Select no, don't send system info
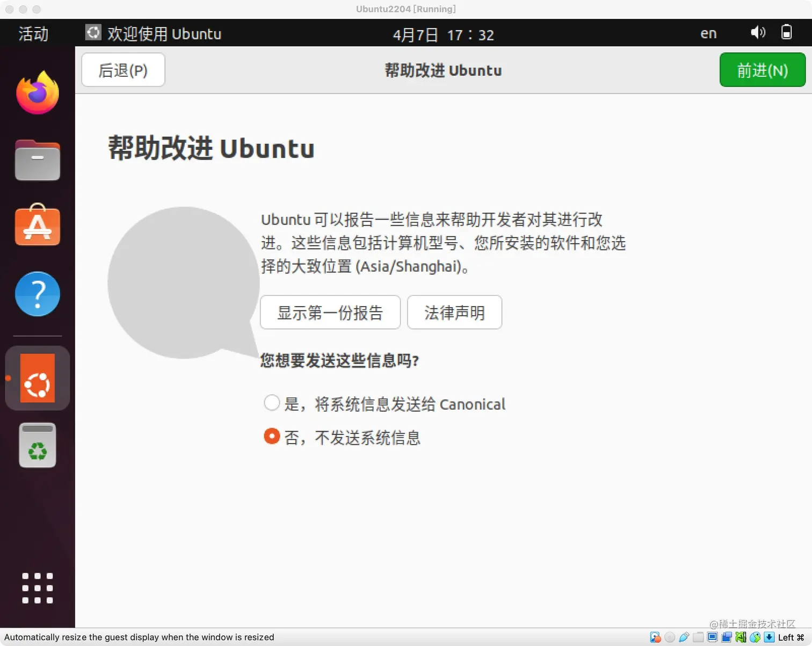812x646 pixels. coord(342,437)
